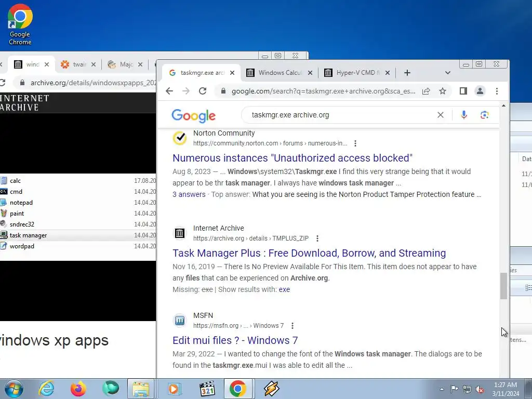Open network icon in system tray
Screen dimensions: 532x399
(x=467, y=389)
